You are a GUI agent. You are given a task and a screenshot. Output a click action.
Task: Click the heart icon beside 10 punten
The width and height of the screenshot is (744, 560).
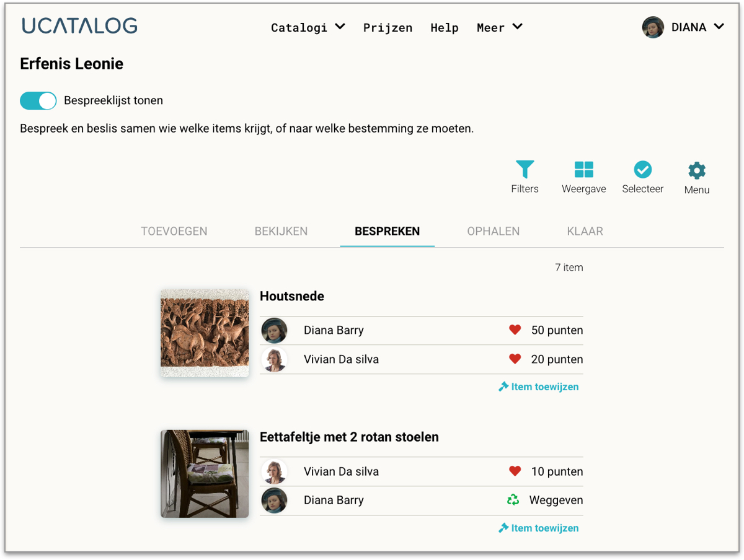(x=515, y=471)
